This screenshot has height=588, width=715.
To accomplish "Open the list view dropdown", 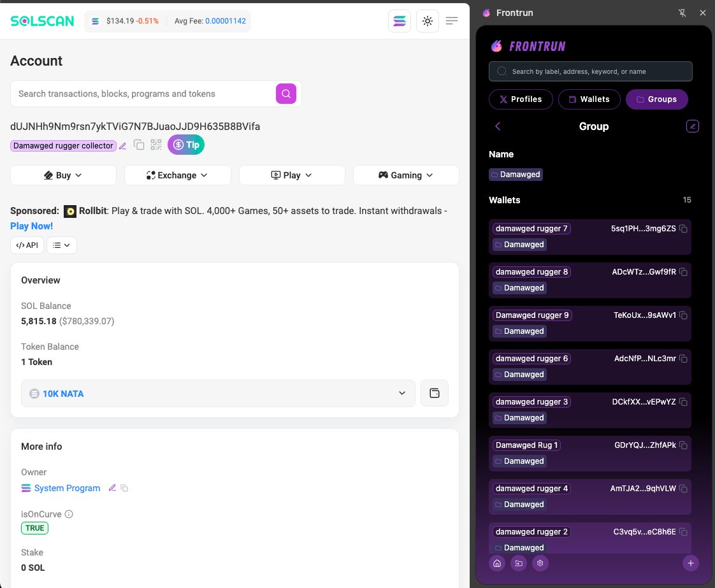I will pyautogui.click(x=62, y=245).
